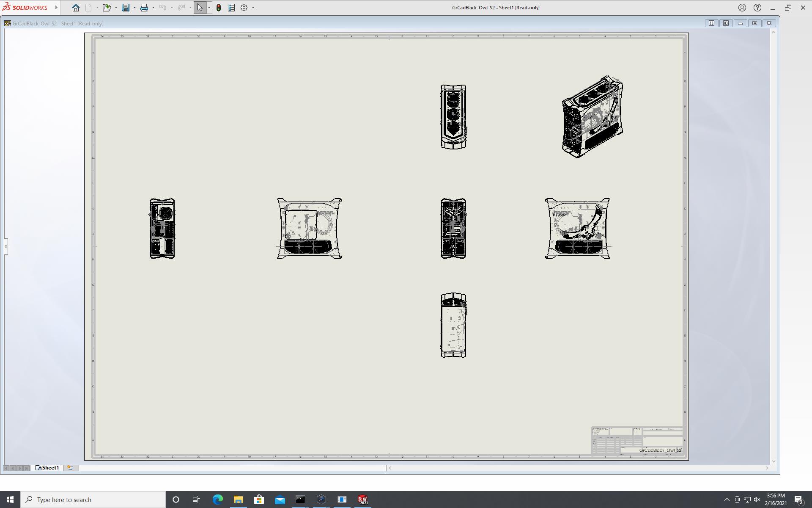Open the Help question mark icon
The height and width of the screenshot is (508, 812).
pos(757,8)
